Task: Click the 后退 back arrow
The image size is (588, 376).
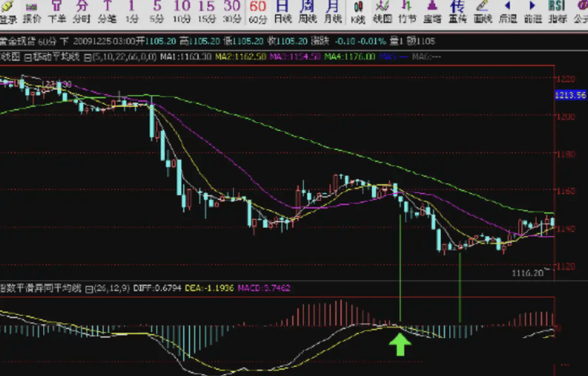Action: pyautogui.click(x=508, y=12)
